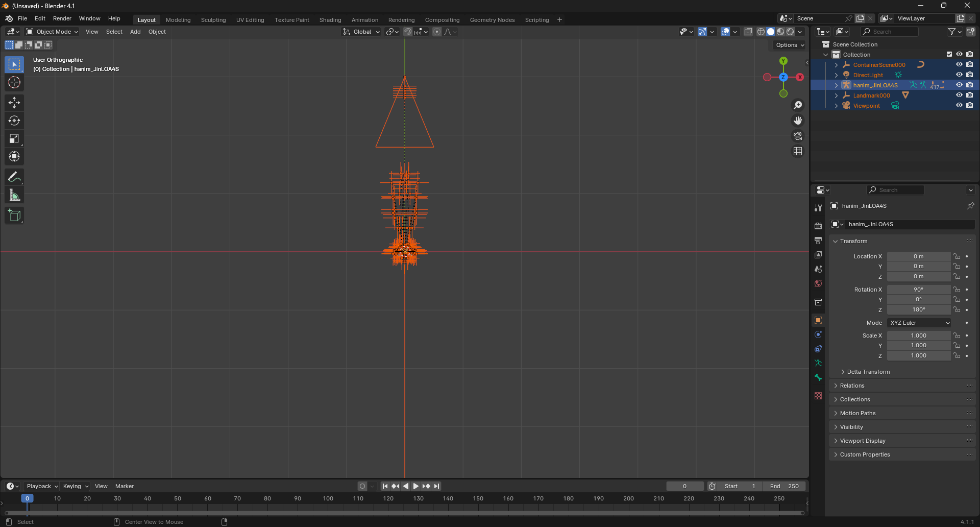Toggle camera view in viewport
Viewport: 980px width, 527px height.
click(x=797, y=136)
